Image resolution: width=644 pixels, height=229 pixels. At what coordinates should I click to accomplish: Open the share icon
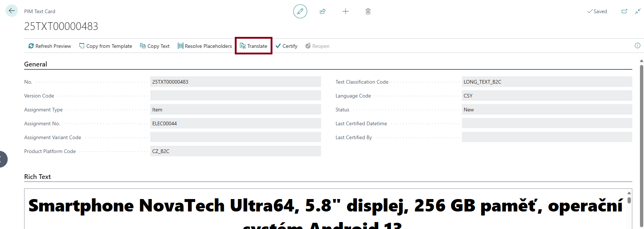pyautogui.click(x=323, y=11)
